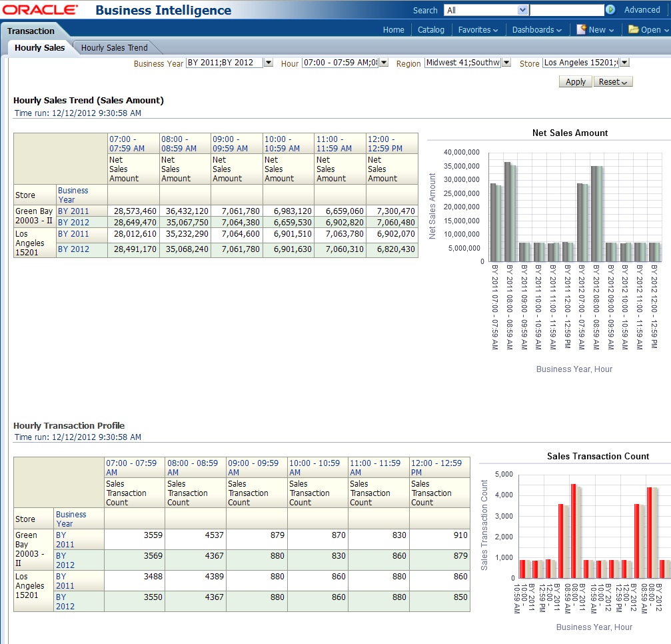Expand the Store prompt dropdown arrow
The image size is (671, 644).
coord(624,63)
